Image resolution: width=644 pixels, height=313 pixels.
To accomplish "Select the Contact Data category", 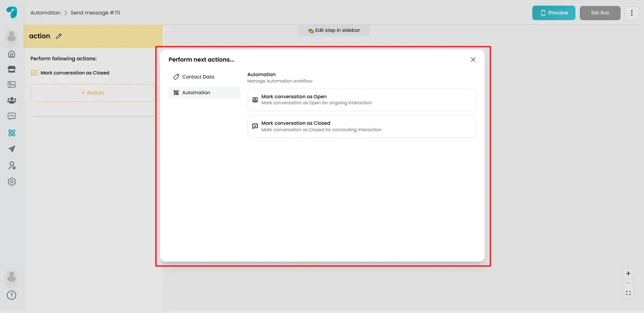I will click(198, 77).
